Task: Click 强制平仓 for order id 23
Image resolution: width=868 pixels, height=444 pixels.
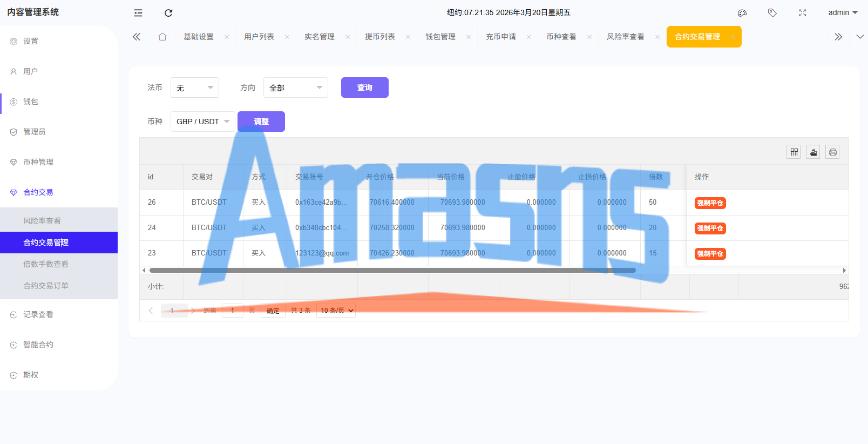Action: click(710, 254)
